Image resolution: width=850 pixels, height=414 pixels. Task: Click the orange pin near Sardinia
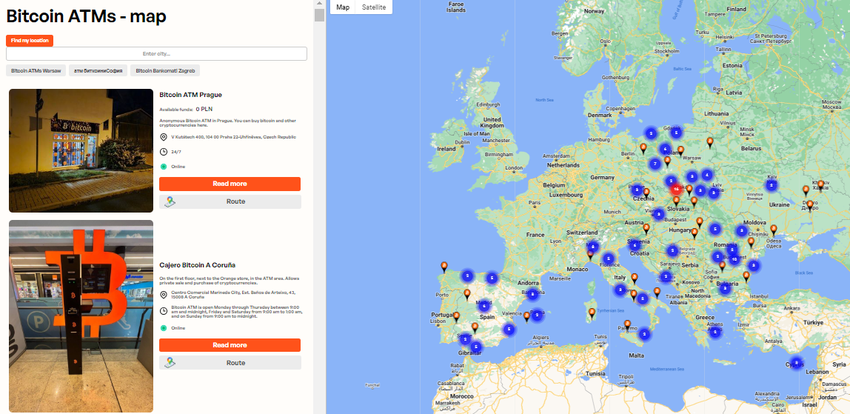click(x=591, y=312)
